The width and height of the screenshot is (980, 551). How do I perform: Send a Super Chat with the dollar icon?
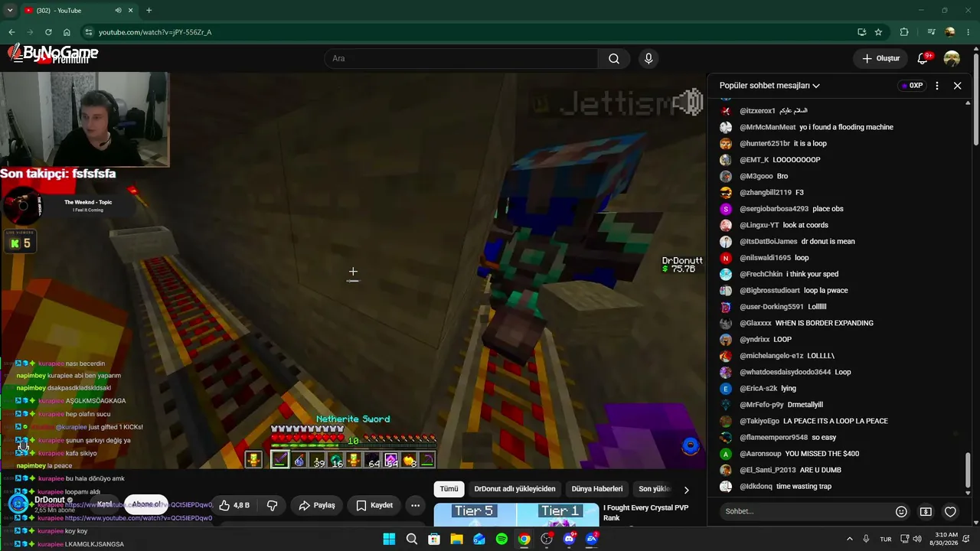tap(926, 511)
